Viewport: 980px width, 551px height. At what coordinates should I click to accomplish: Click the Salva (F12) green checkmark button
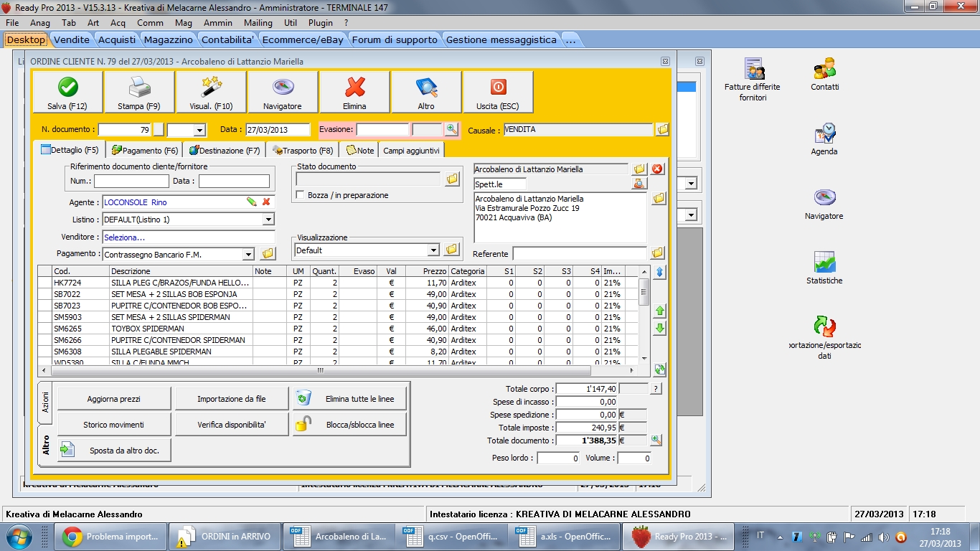coord(67,92)
